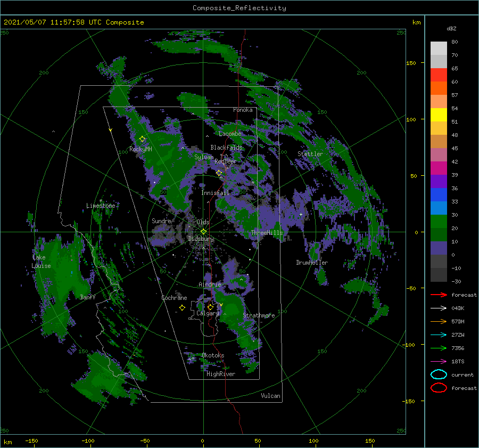Click the cyan current ellipse icon

tap(439, 374)
